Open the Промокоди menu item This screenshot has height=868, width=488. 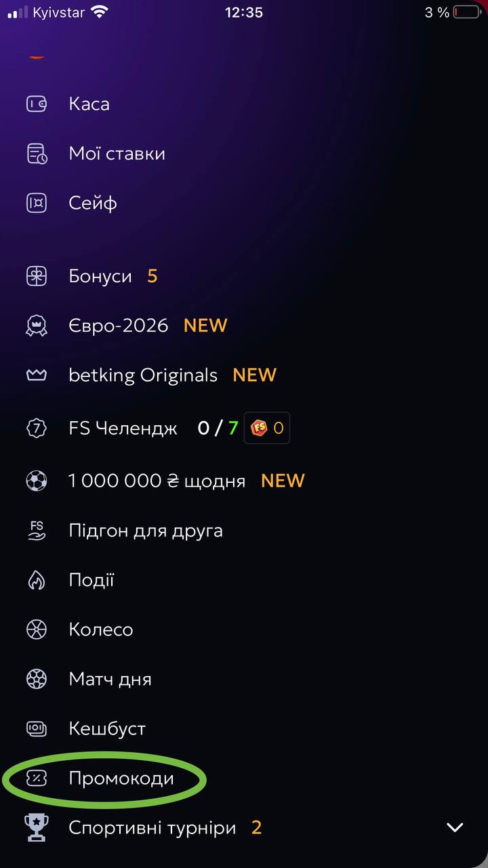pyautogui.click(x=121, y=778)
